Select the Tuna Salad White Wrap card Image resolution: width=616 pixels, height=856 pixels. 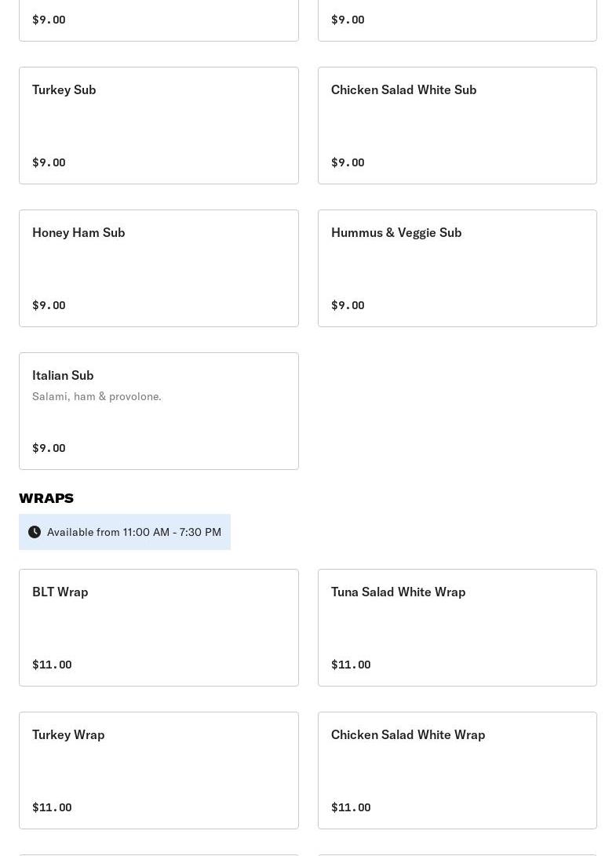click(x=457, y=628)
